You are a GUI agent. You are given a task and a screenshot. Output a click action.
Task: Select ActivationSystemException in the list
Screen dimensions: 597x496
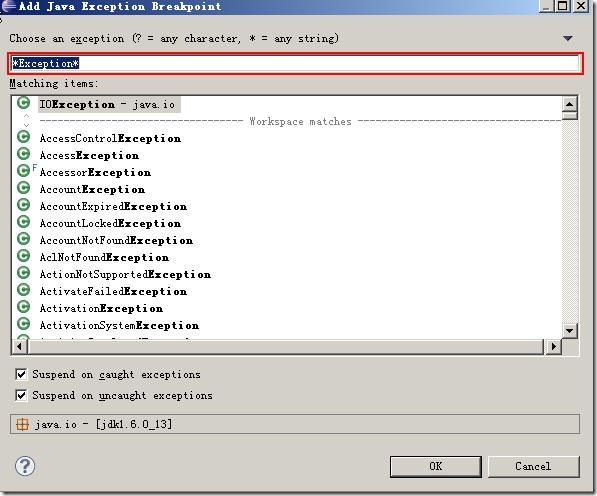coord(120,325)
